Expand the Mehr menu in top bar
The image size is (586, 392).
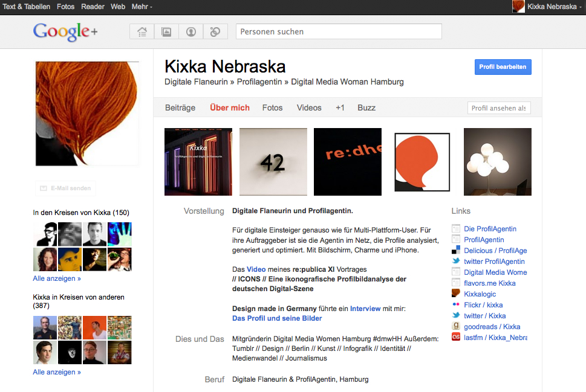142,7
